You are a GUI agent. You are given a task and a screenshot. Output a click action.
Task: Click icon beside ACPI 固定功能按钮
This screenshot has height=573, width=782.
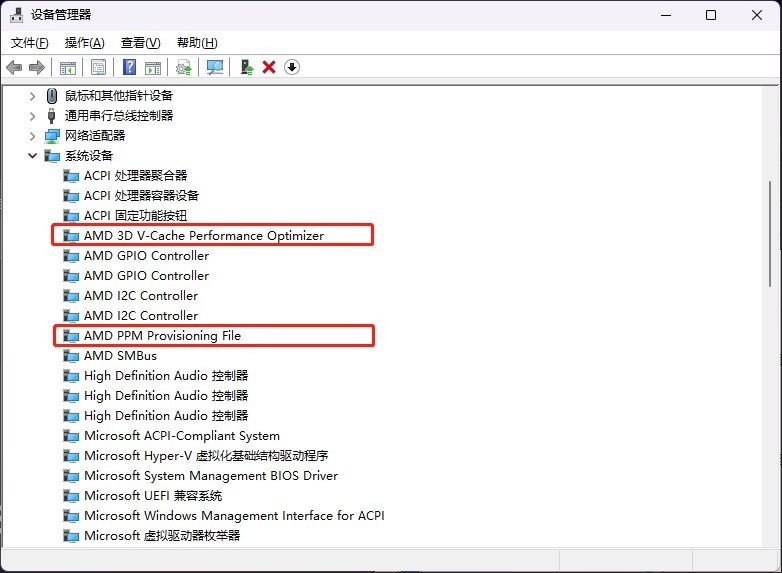(x=71, y=216)
